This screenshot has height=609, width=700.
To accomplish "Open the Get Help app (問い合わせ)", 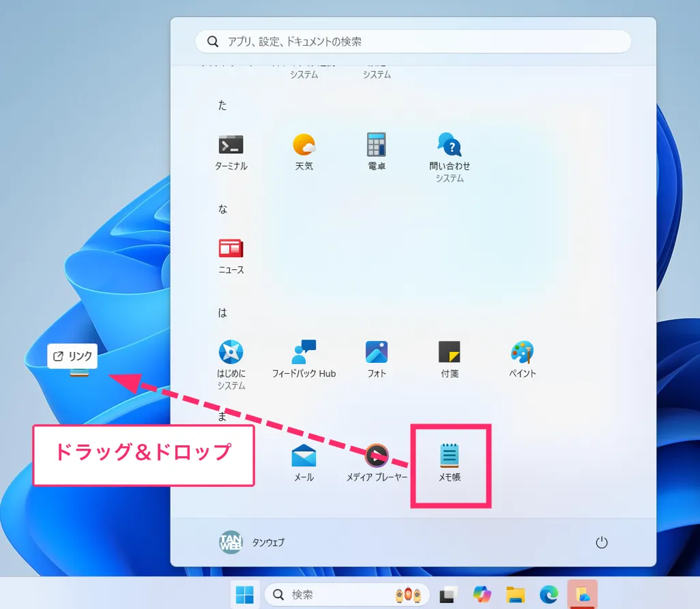I will coord(450,158).
